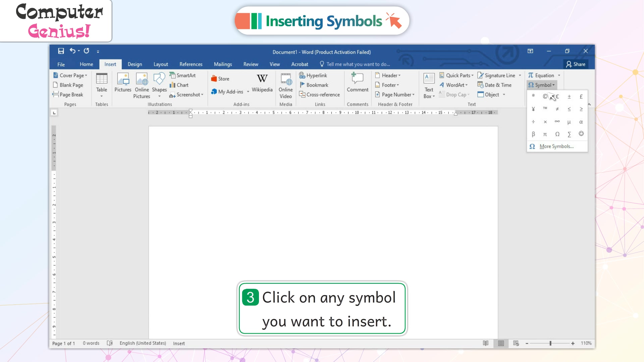Insert the summation sigma symbol

tap(569, 134)
